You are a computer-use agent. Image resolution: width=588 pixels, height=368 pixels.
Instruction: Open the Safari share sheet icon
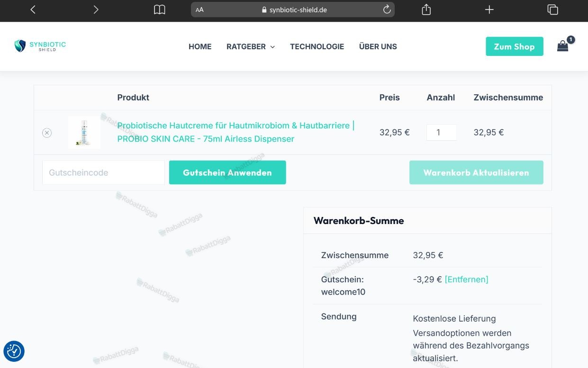point(426,9)
